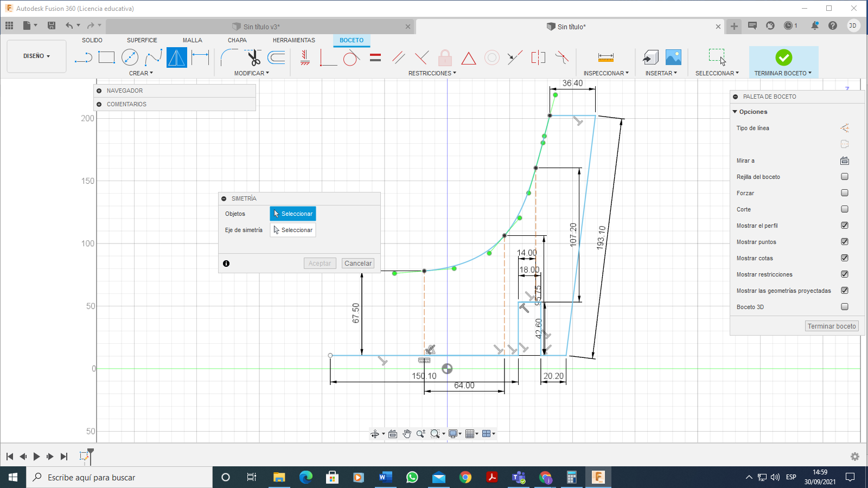Enable the Boceto 3D checkbox
868x488 pixels.
pyautogui.click(x=845, y=307)
